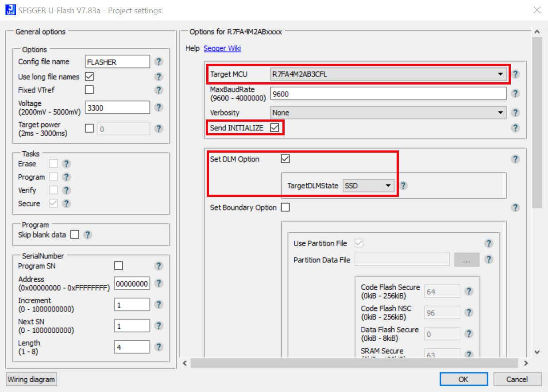Viewport: 548px width, 392px height.
Task: Click help icon next to Config file name
Action: tap(159, 62)
